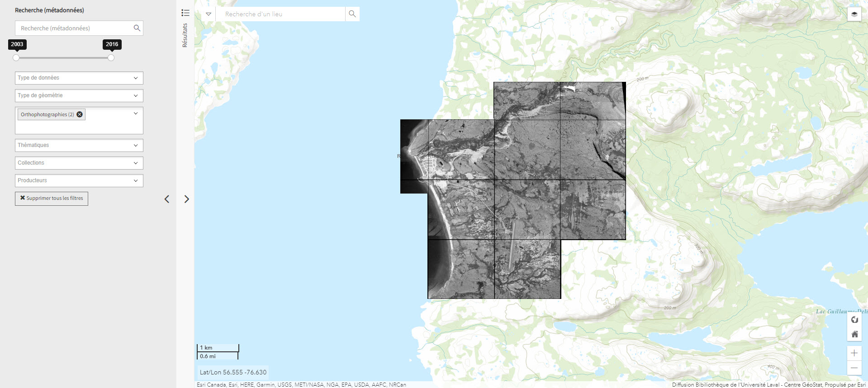Open the Thématiques dropdown
Image resolution: width=868 pixels, height=388 pixels.
(79, 145)
